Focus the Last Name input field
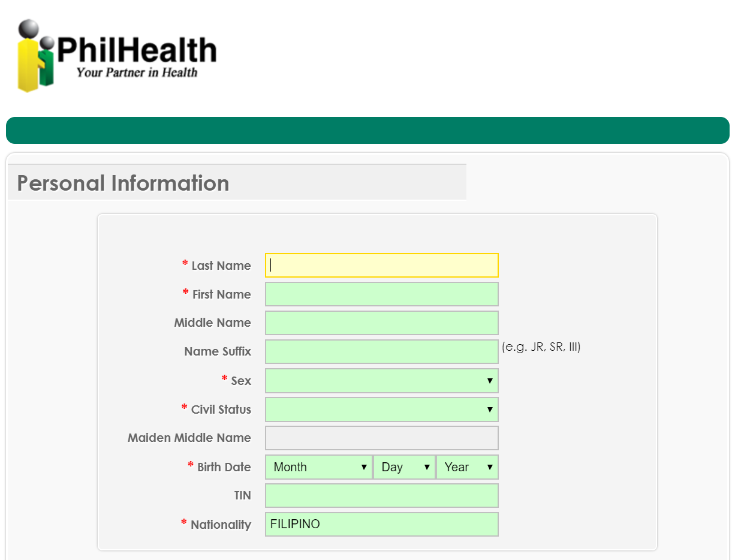This screenshot has width=738, height=560. (x=382, y=266)
